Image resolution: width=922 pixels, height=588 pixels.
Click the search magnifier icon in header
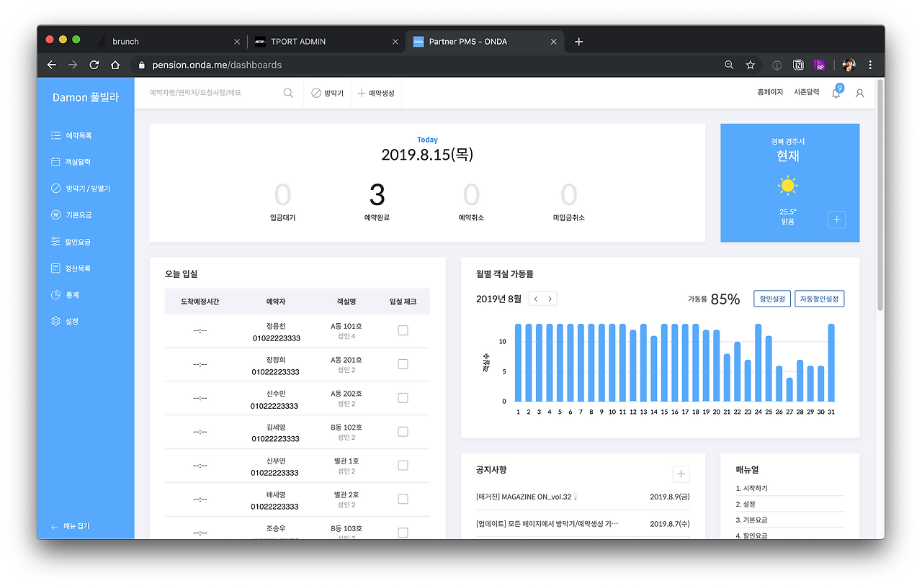(x=288, y=93)
